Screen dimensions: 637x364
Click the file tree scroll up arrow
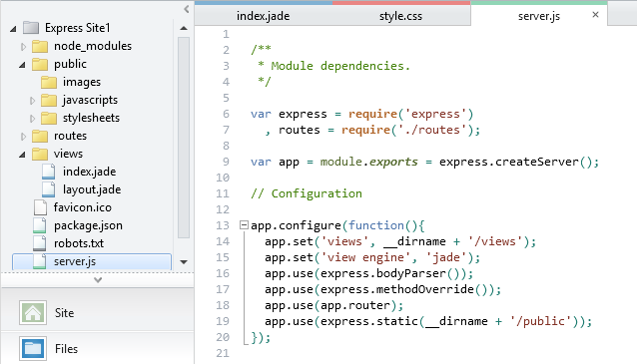pyautogui.click(x=184, y=28)
